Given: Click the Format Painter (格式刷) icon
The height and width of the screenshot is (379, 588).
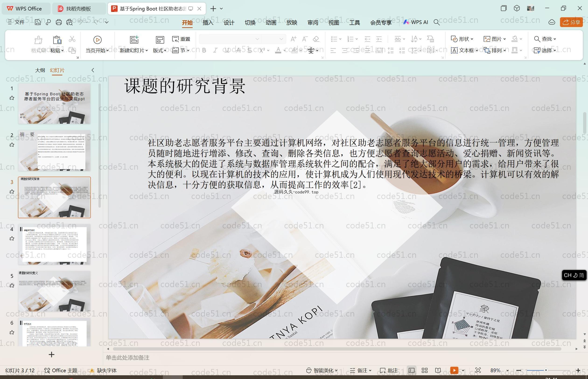Looking at the screenshot, I should click(38, 45).
